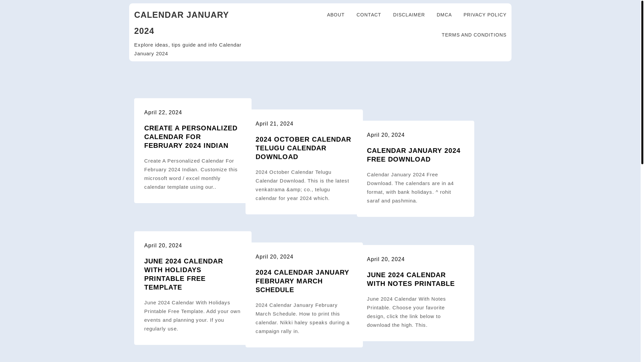Click the April 22, 2024 date

[163, 112]
